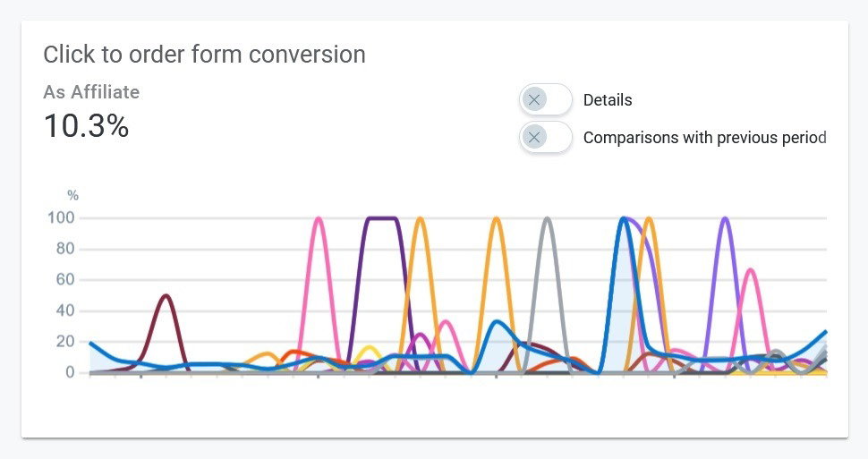Select the Click to order form conversion title

(204, 55)
